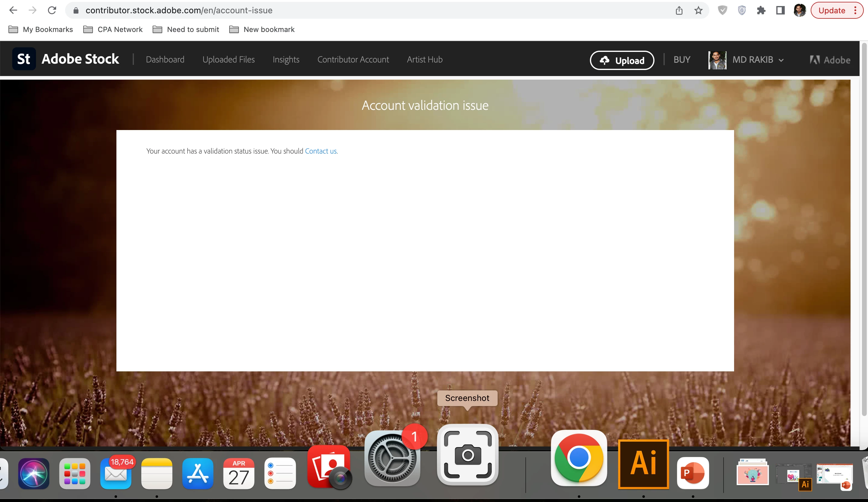This screenshot has height=502, width=868.
Task: Click the Adobe Stock St logo
Action: (24, 59)
